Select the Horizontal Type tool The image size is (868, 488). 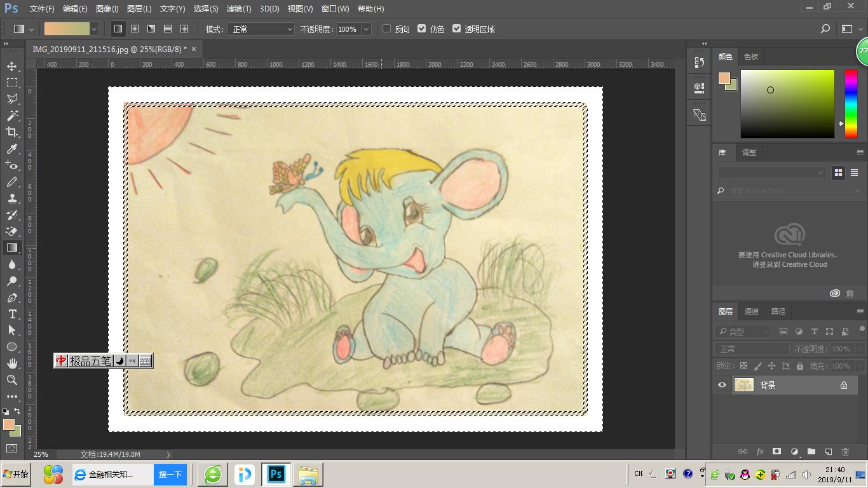coord(12,314)
